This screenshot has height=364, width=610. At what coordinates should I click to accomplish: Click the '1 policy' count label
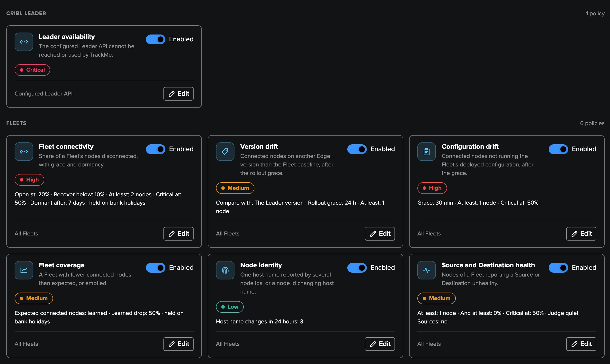click(595, 14)
